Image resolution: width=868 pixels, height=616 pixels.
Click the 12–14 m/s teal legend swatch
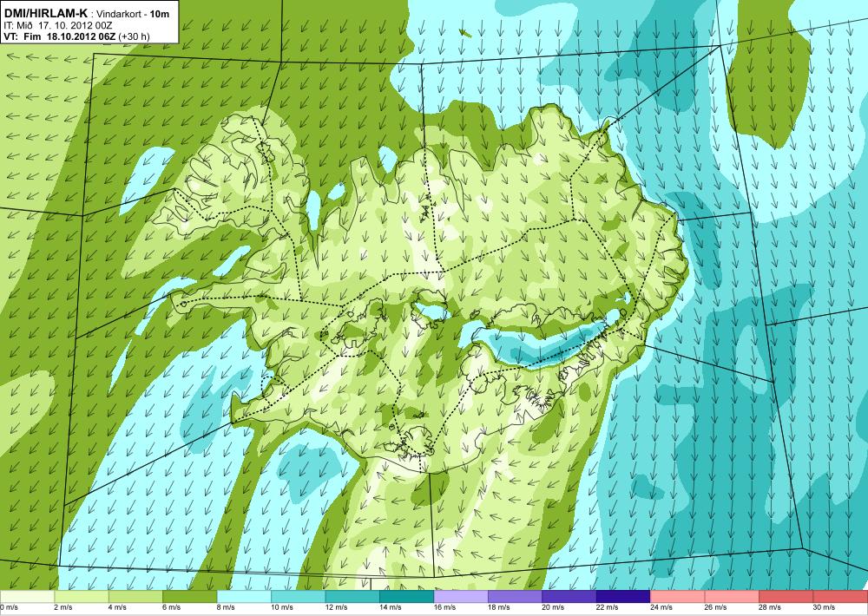click(x=352, y=597)
